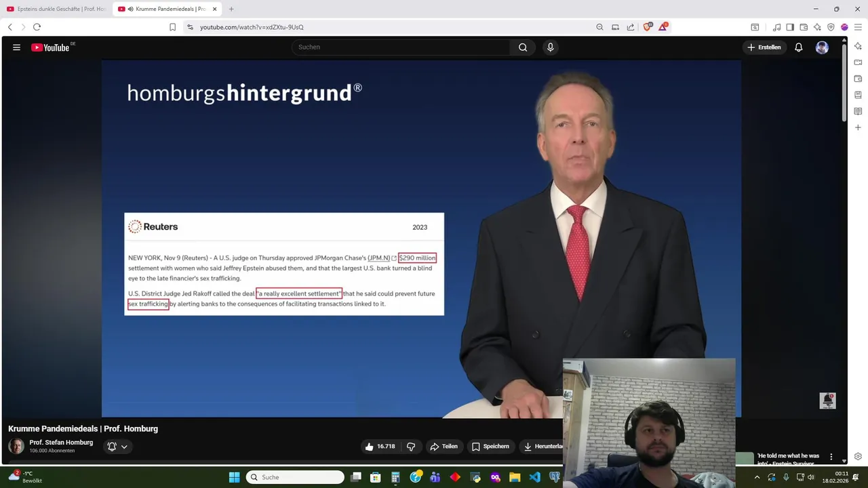Viewport: 868px width, 488px height.
Task: Click the YouTube Suchen search field
Action: [x=401, y=47]
